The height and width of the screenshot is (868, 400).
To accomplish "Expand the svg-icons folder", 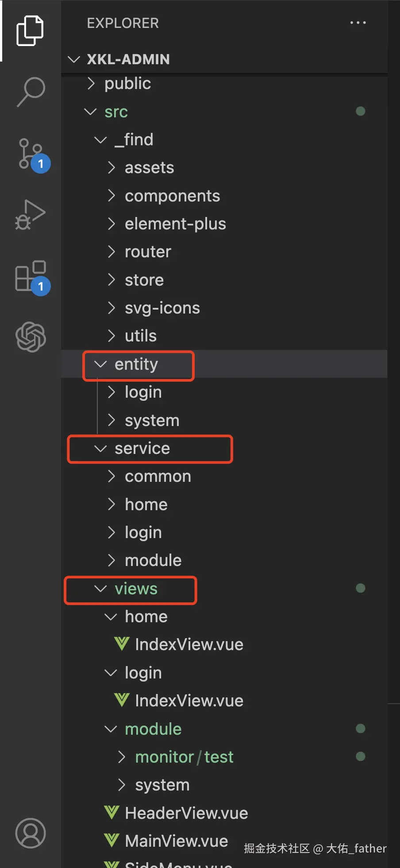I will [162, 308].
